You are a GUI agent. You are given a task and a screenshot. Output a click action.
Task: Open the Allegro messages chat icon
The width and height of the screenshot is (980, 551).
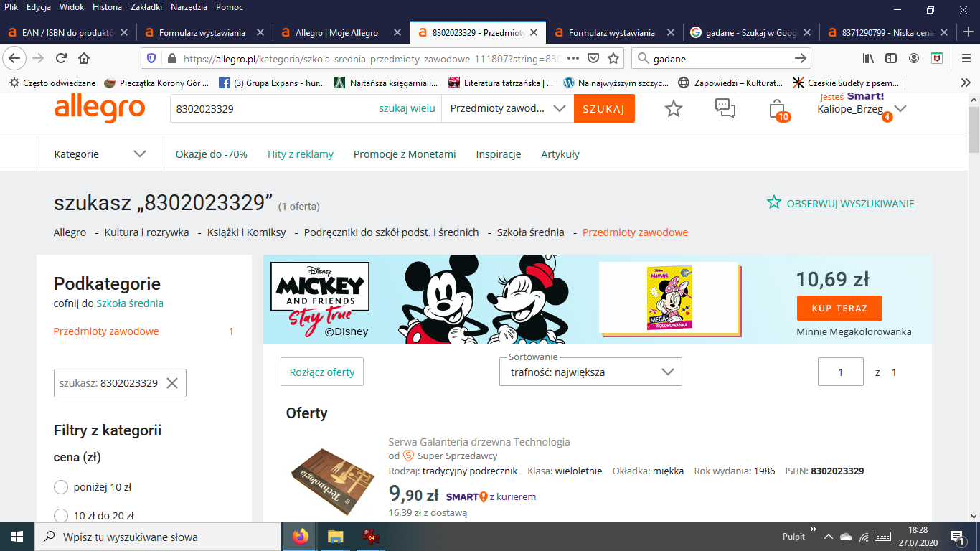tap(725, 108)
